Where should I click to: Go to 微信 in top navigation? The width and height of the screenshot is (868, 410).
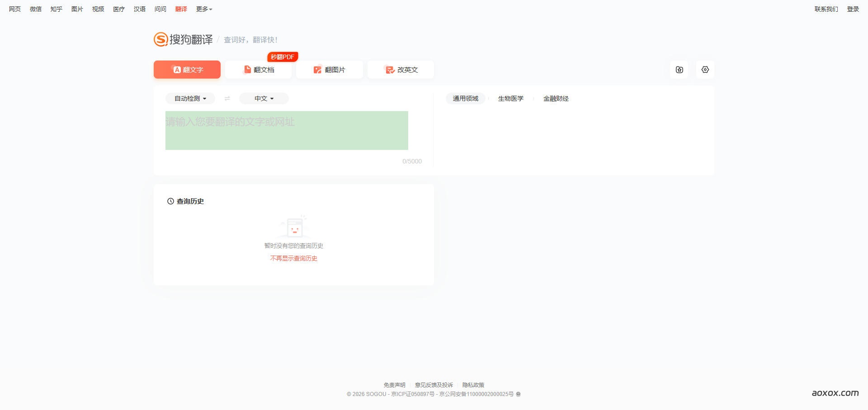(x=36, y=9)
